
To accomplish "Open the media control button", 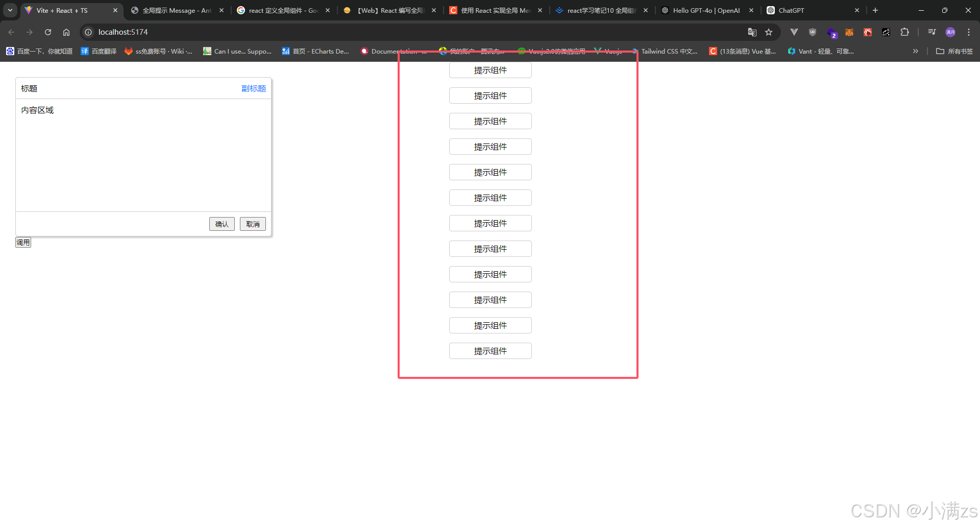I will coord(932,32).
